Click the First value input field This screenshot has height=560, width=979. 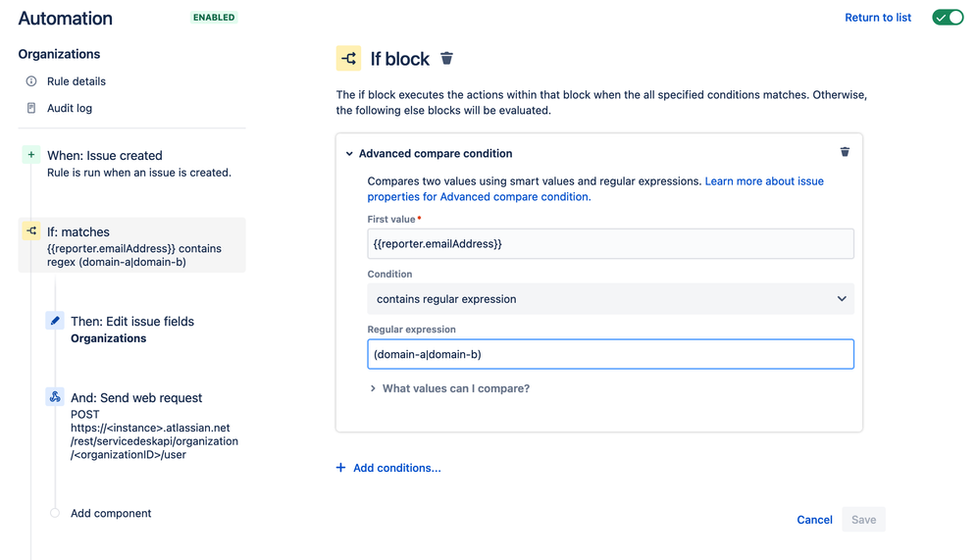pos(610,243)
